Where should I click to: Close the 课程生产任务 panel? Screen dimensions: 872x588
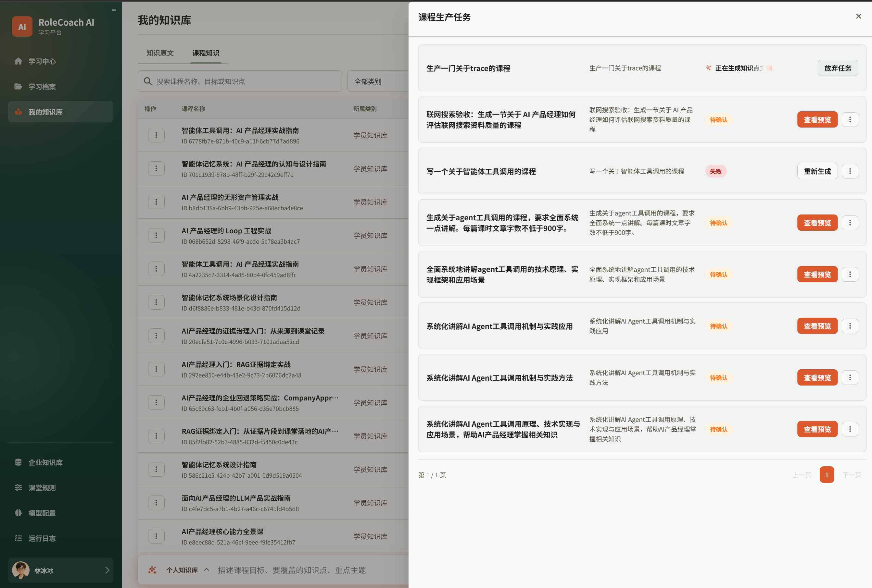pos(858,16)
